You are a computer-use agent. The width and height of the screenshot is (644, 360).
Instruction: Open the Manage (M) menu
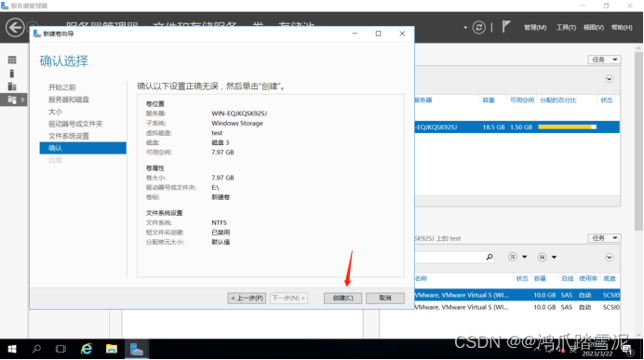(535, 28)
